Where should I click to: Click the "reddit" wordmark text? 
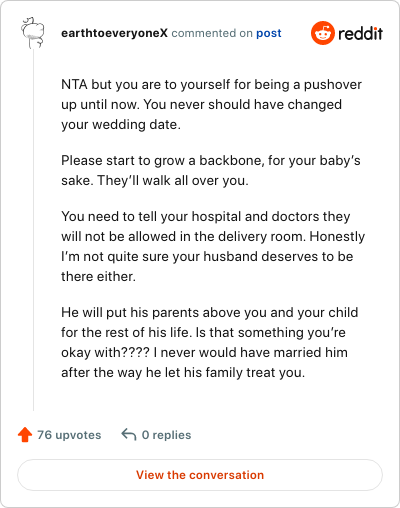(360, 33)
